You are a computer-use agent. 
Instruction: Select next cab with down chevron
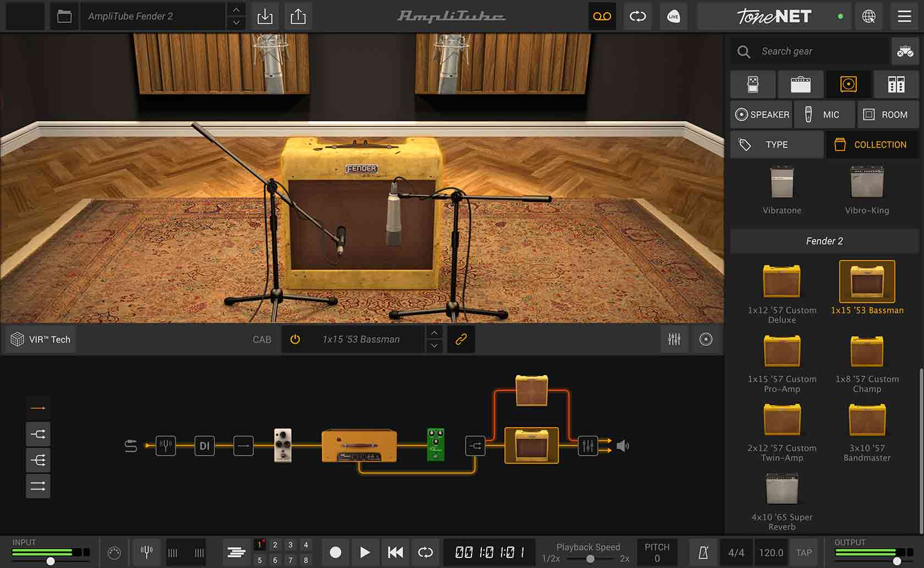point(435,346)
